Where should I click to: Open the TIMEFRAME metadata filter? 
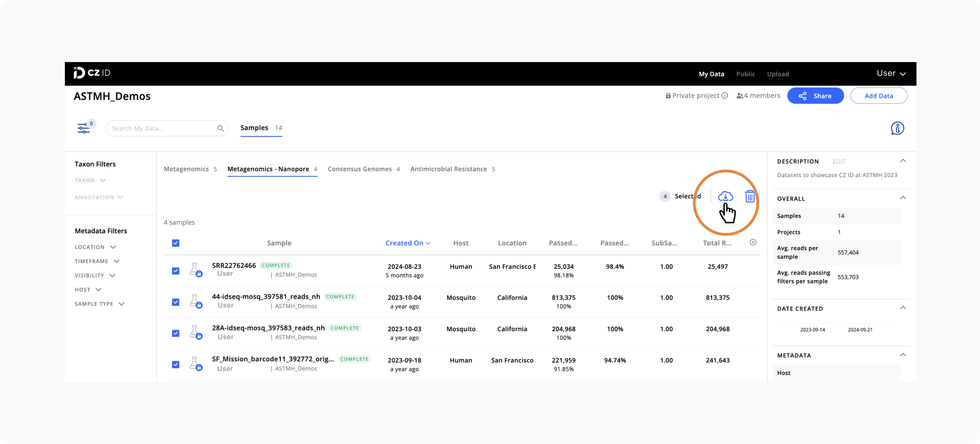(x=97, y=261)
